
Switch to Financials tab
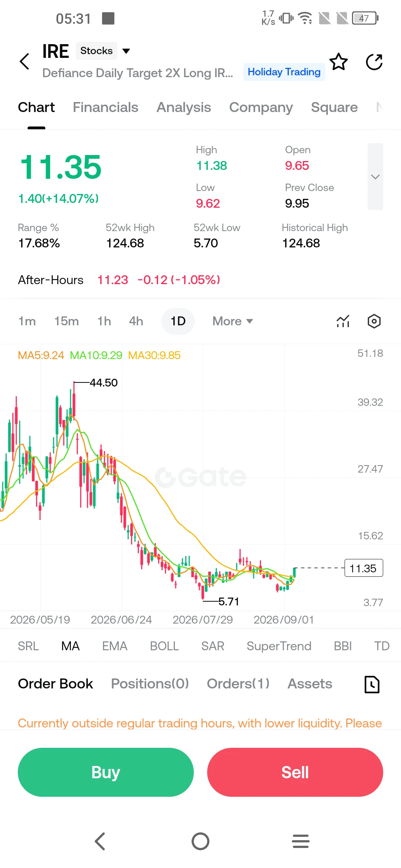[105, 107]
